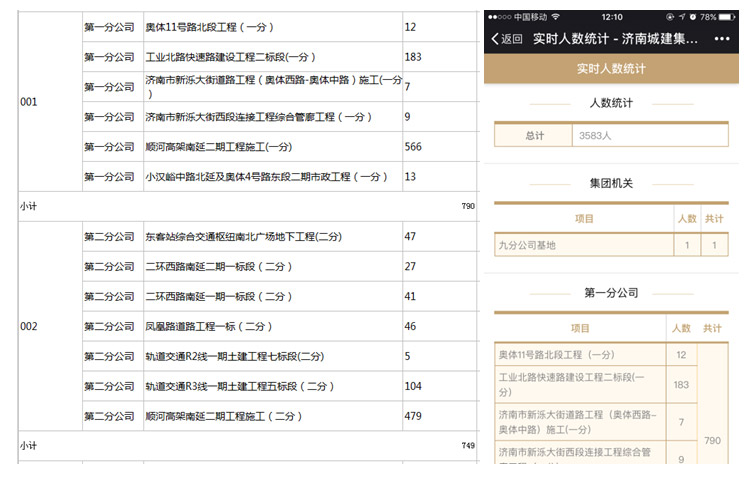Screen dimensions: 747x482
Task: Tap the signal strength dots
Action: 499,17
